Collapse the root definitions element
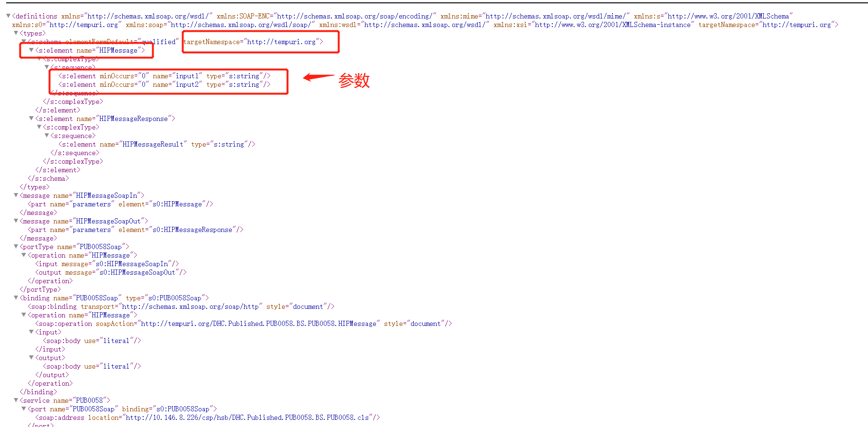This screenshot has height=427, width=868. [8, 16]
